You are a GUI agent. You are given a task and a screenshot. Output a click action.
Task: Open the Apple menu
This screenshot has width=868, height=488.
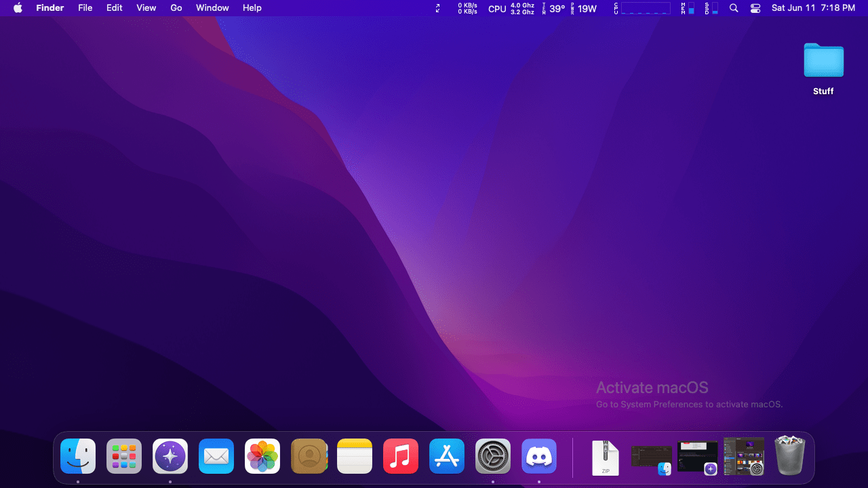coord(17,8)
